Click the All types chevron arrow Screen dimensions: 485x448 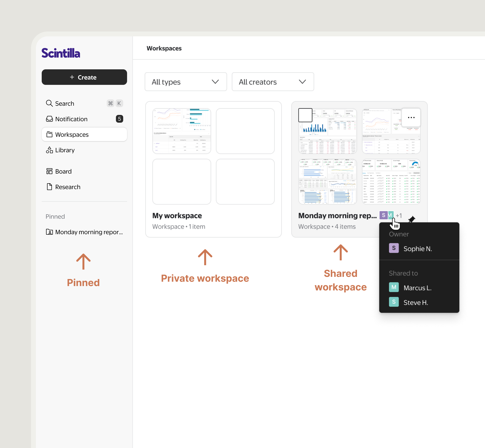[x=215, y=82]
